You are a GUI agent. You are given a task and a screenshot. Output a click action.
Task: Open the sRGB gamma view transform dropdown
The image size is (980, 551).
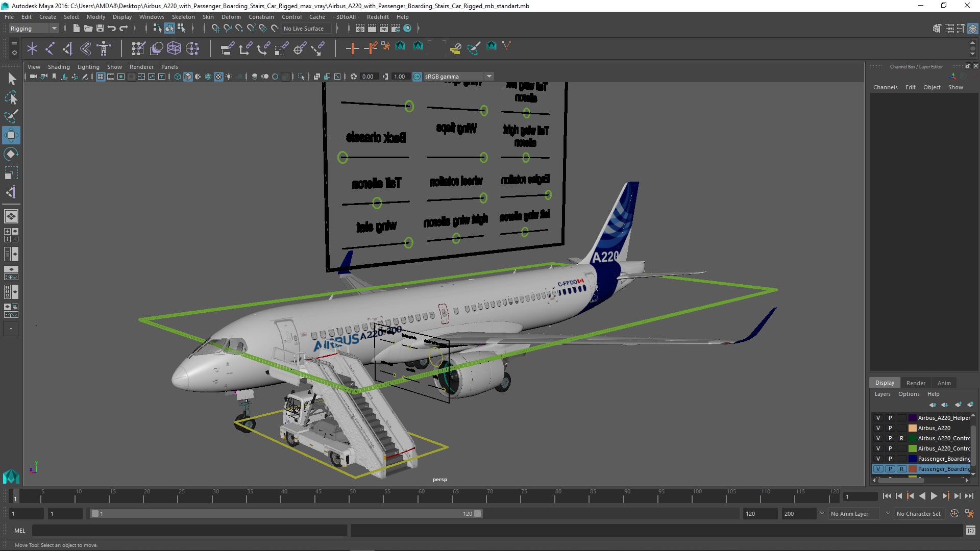click(458, 77)
